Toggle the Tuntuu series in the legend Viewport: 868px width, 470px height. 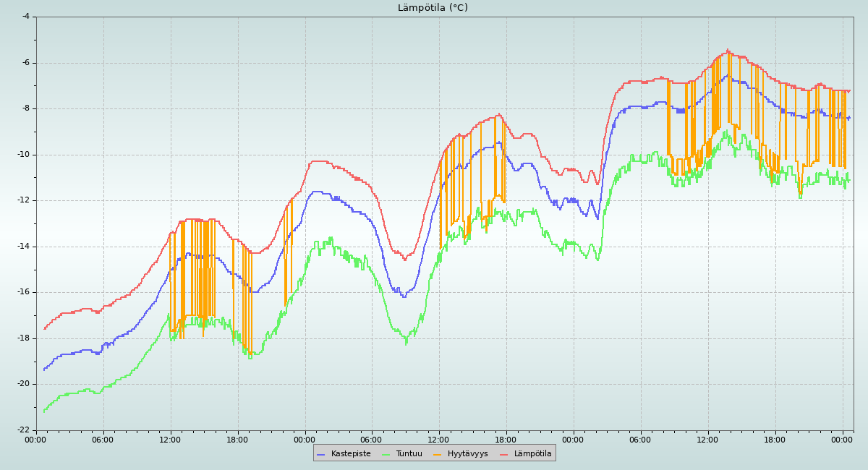409,453
